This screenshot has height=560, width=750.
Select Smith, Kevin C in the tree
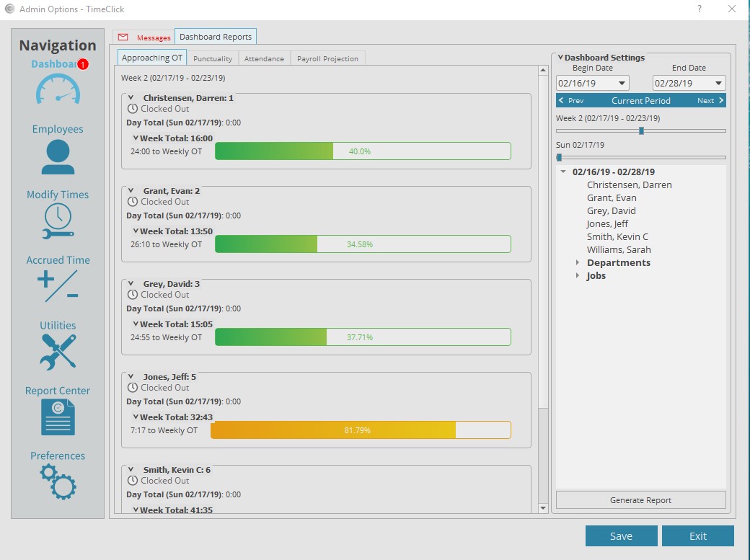(617, 236)
